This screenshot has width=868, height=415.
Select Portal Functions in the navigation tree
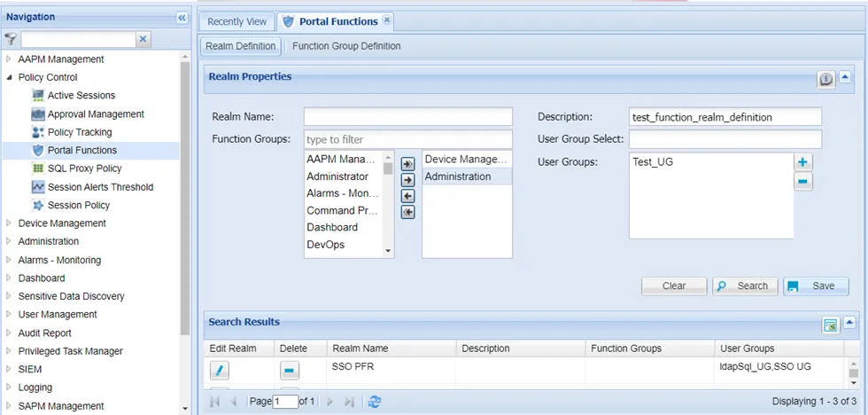coord(82,150)
